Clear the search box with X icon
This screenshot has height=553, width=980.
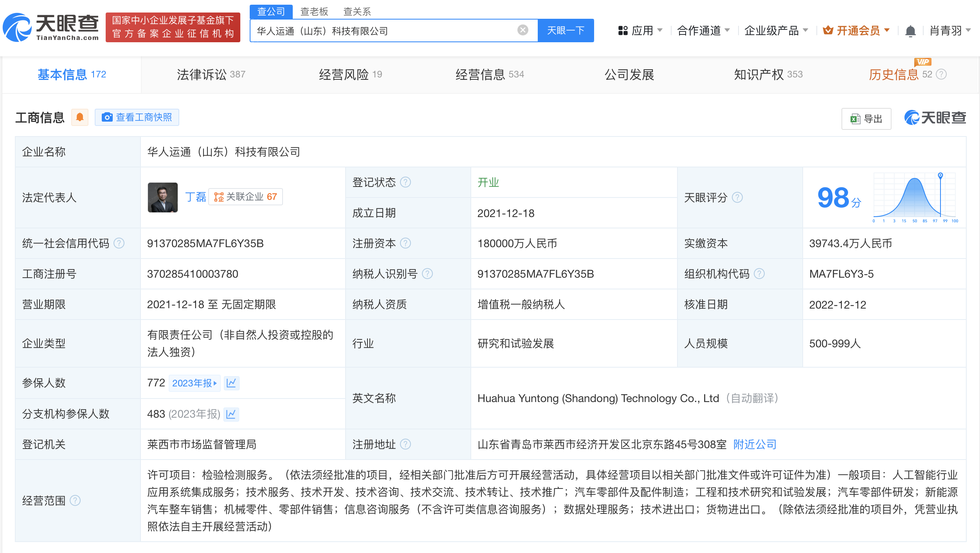pos(522,30)
